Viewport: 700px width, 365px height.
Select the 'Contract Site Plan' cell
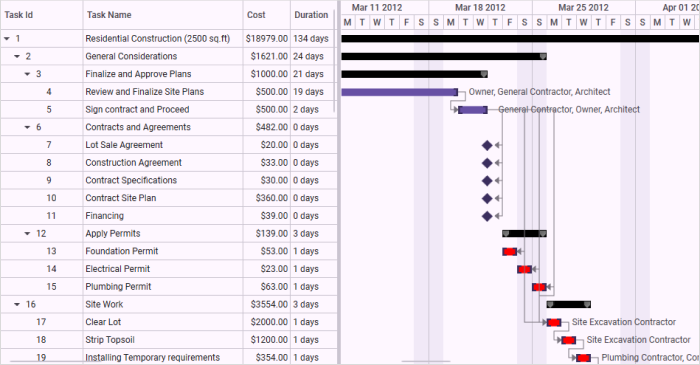(x=163, y=198)
